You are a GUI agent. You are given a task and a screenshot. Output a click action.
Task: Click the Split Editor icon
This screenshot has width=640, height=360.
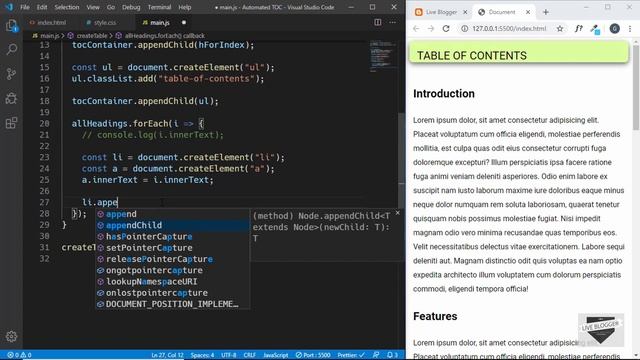[378, 22]
